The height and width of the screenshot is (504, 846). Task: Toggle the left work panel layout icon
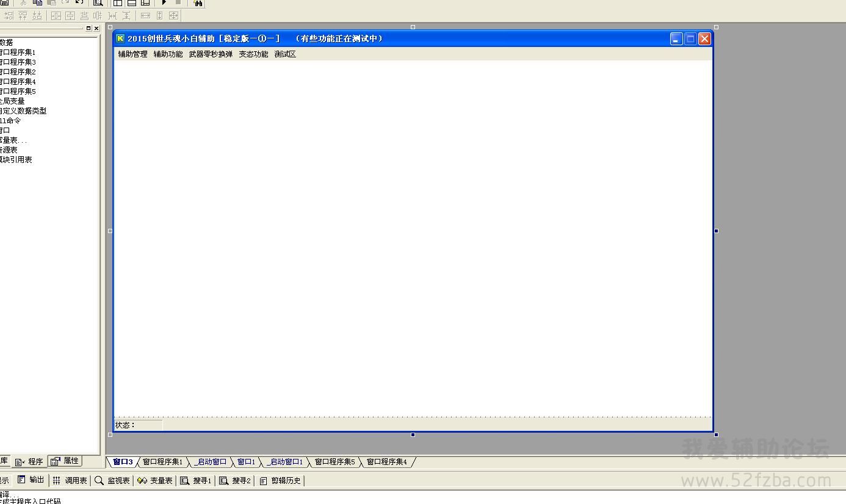[118, 2]
